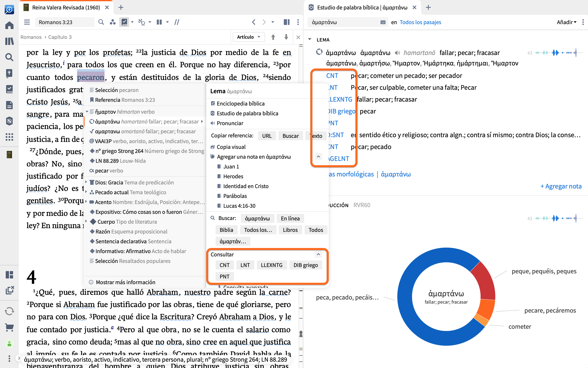
Task: Jump to previous article up arrow
Action: [x=273, y=37]
